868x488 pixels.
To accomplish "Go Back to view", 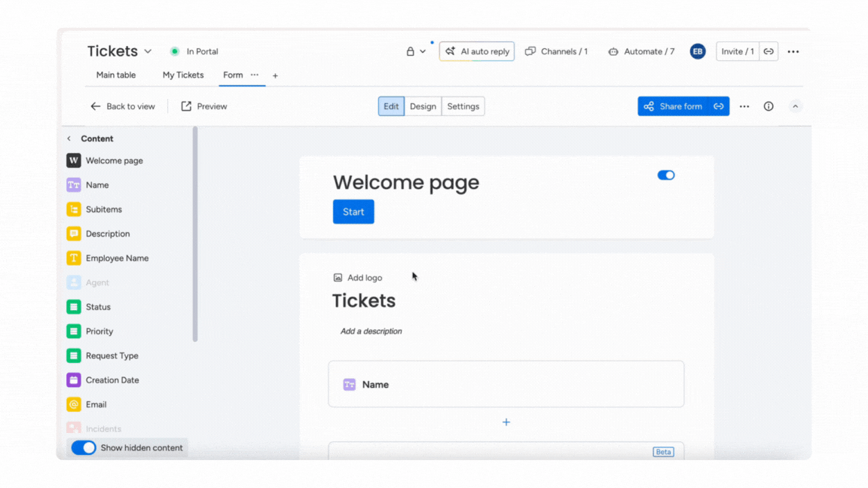I will pyautogui.click(x=123, y=106).
